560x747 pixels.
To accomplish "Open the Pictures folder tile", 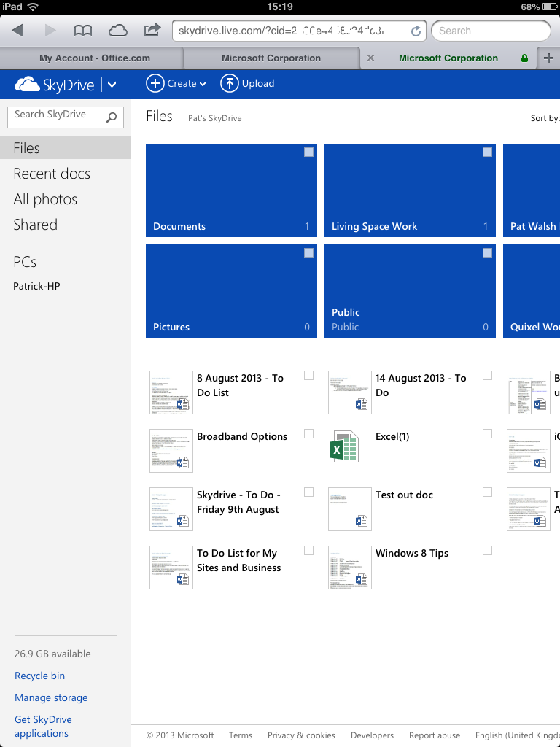I will click(x=231, y=291).
